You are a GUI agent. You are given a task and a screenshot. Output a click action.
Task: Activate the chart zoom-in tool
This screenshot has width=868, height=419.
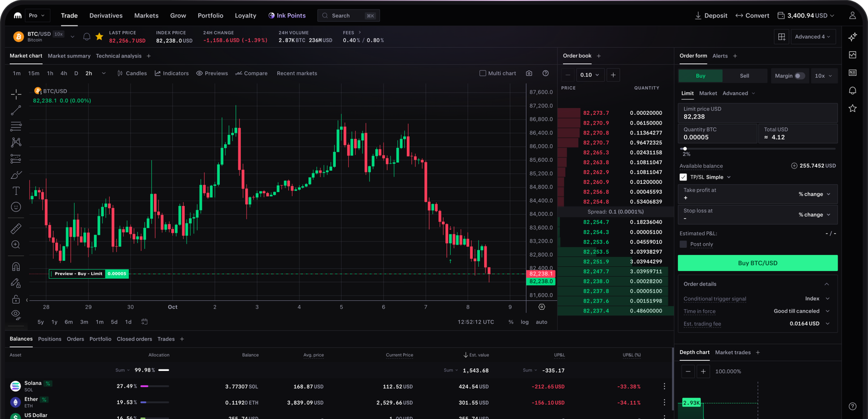(16, 245)
